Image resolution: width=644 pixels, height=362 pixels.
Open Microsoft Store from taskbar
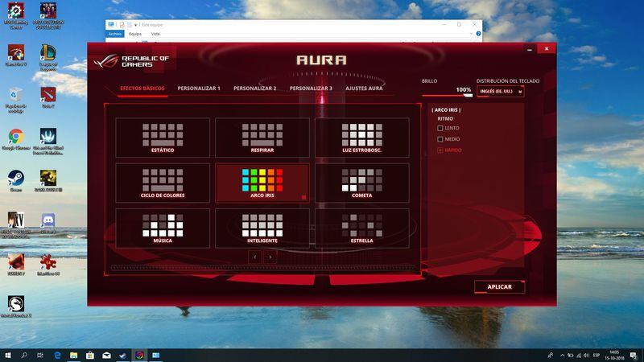pos(90,356)
